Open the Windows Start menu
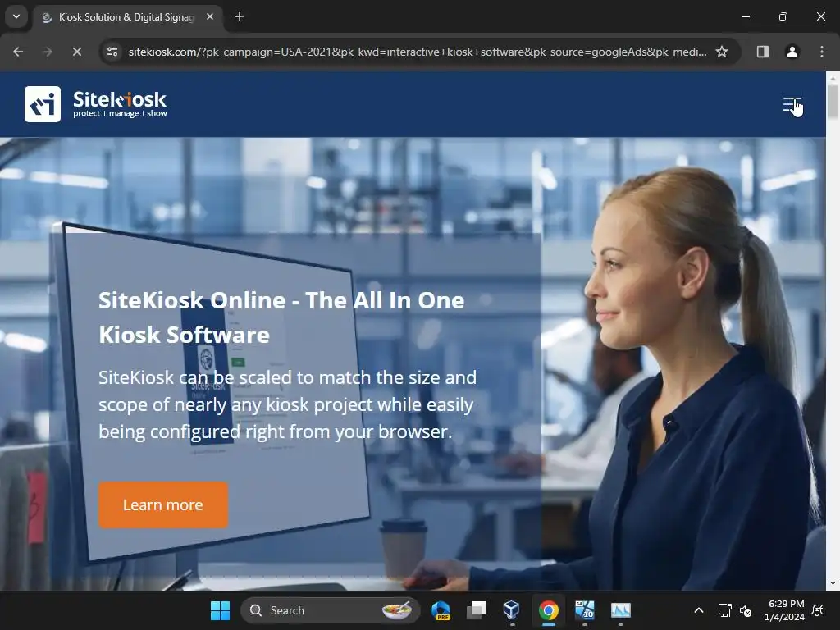Image resolution: width=840 pixels, height=630 pixels. pos(220,610)
